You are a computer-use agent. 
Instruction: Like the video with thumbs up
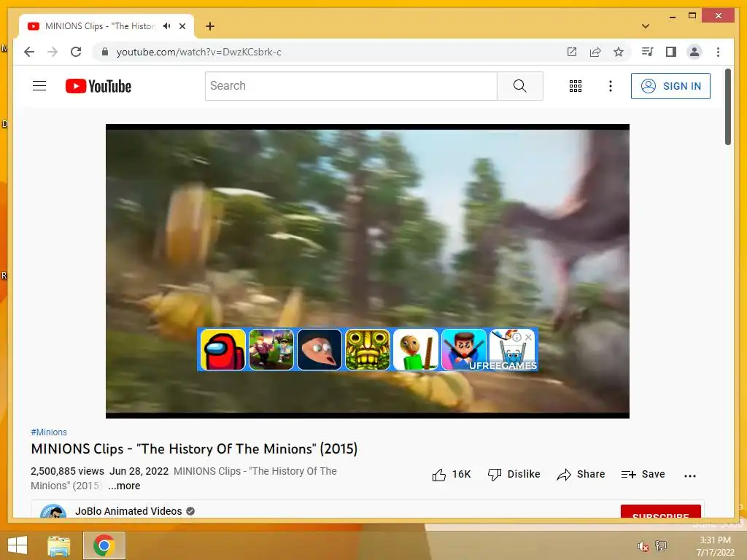click(x=451, y=474)
